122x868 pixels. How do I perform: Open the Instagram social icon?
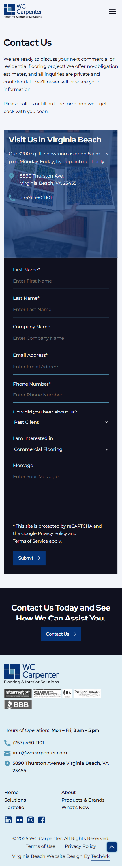click(x=30, y=820)
